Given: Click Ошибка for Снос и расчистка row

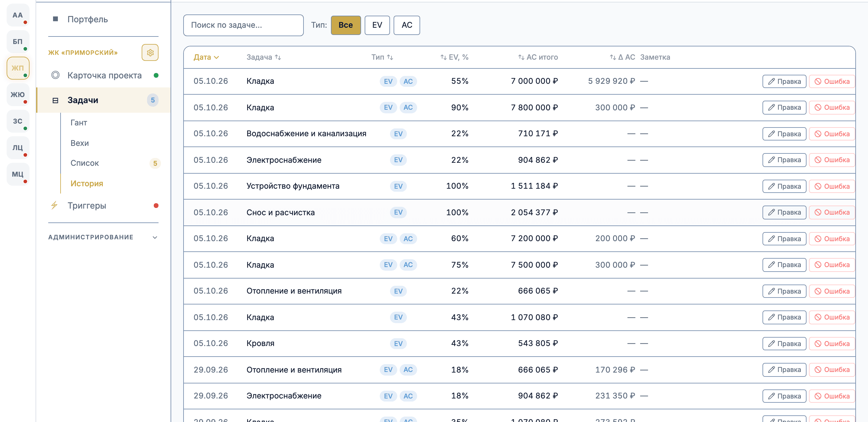Looking at the screenshot, I should point(832,212).
